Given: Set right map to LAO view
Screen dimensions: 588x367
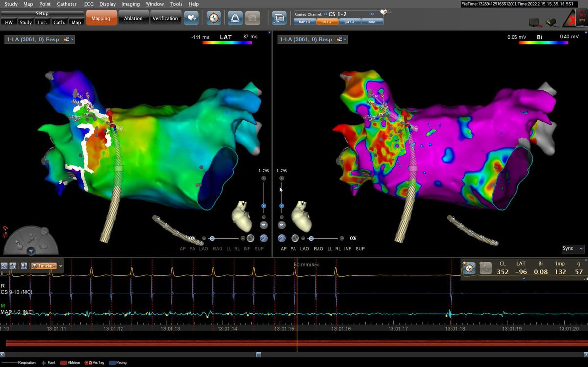Looking at the screenshot, I should pos(304,249).
